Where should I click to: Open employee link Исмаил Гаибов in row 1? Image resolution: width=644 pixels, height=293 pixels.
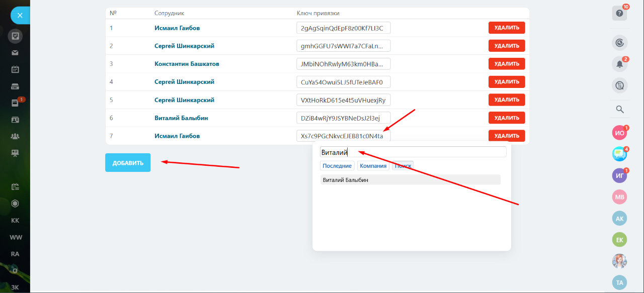(177, 28)
